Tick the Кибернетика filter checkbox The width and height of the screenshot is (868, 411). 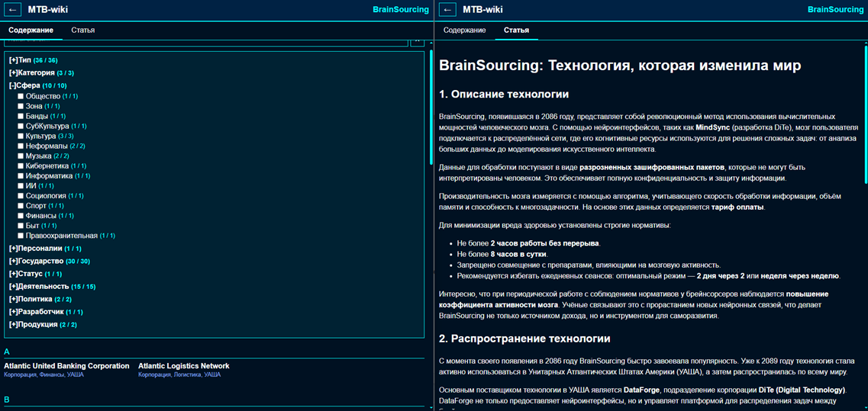coord(21,165)
